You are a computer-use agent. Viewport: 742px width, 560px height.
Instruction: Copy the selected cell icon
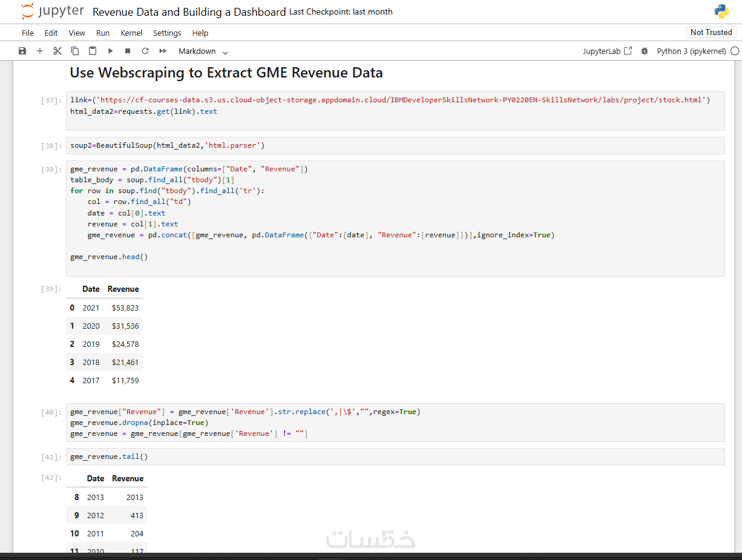tap(75, 51)
